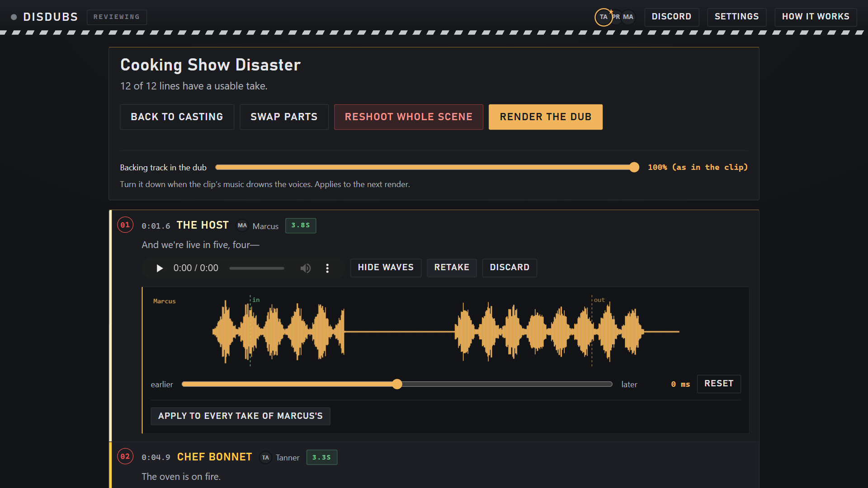Click the earlier/later timing offset slider
This screenshot has width=868, height=488.
(x=397, y=384)
